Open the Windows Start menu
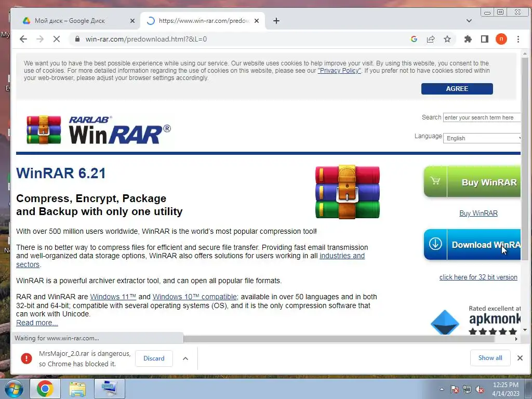The width and height of the screenshot is (532, 399). [x=13, y=389]
